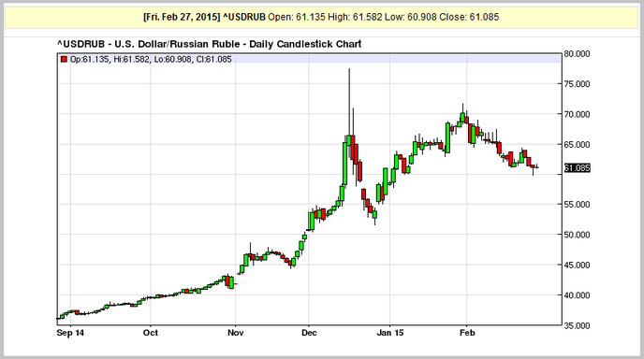Viewport: 644px width, 359px height.
Task: Click the tallest December spike candle wick
Action: [349, 102]
